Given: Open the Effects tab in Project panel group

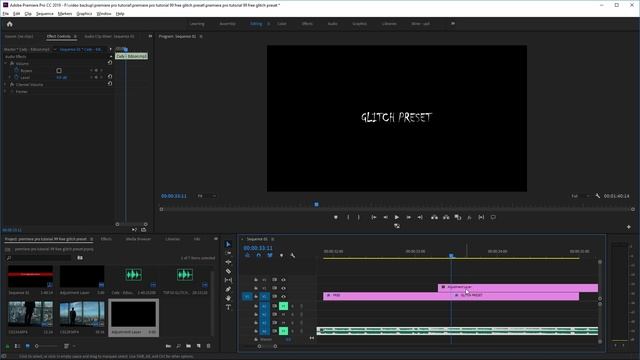Looking at the screenshot, I should pyautogui.click(x=106, y=239).
